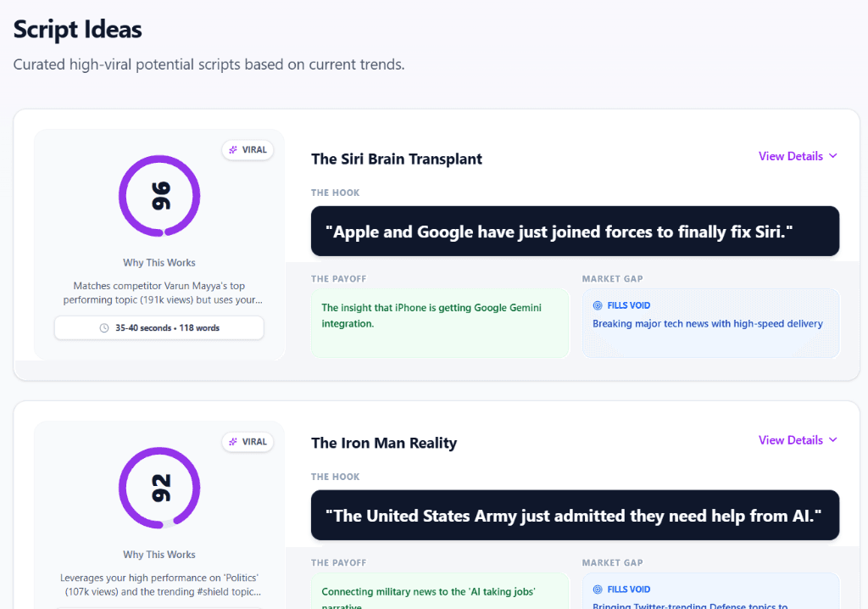Click the sparkle icon in the Siri card's VIRAL badge
868x609 pixels.
tap(233, 150)
